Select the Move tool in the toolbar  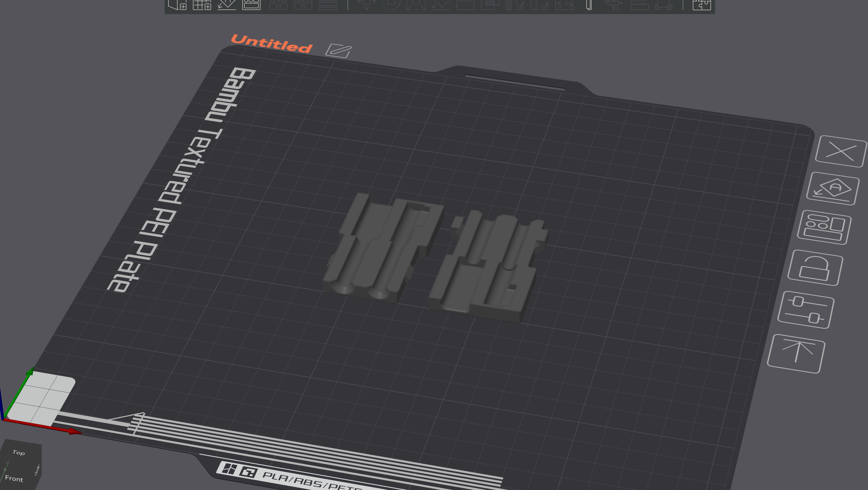click(366, 4)
